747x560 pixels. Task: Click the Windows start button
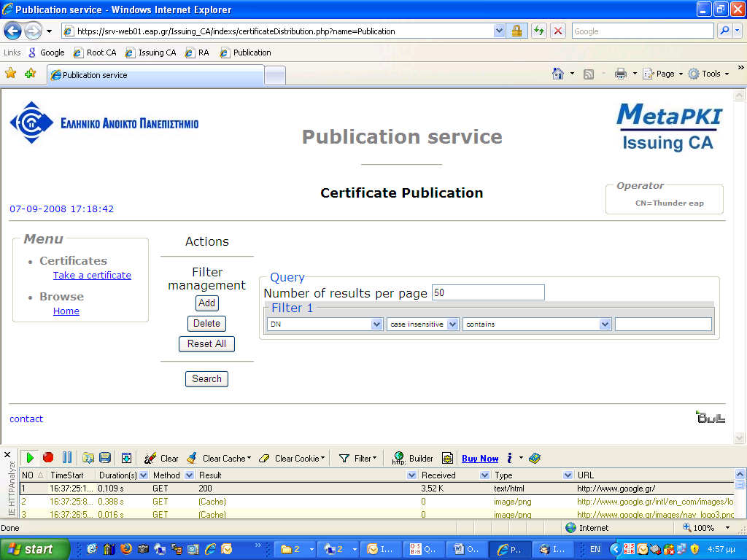(35, 549)
